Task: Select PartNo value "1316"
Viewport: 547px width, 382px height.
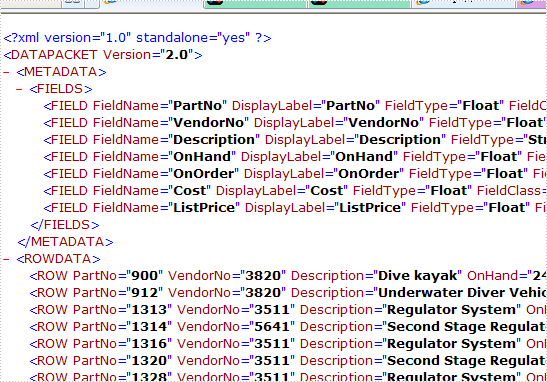Action: point(149,345)
